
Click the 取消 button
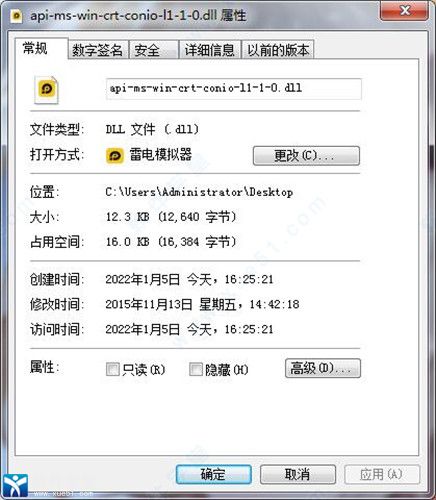click(x=298, y=474)
